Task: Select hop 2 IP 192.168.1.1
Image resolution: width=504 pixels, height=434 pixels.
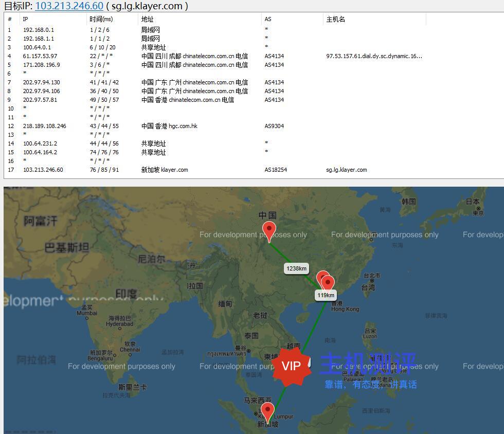Action: tap(39, 39)
